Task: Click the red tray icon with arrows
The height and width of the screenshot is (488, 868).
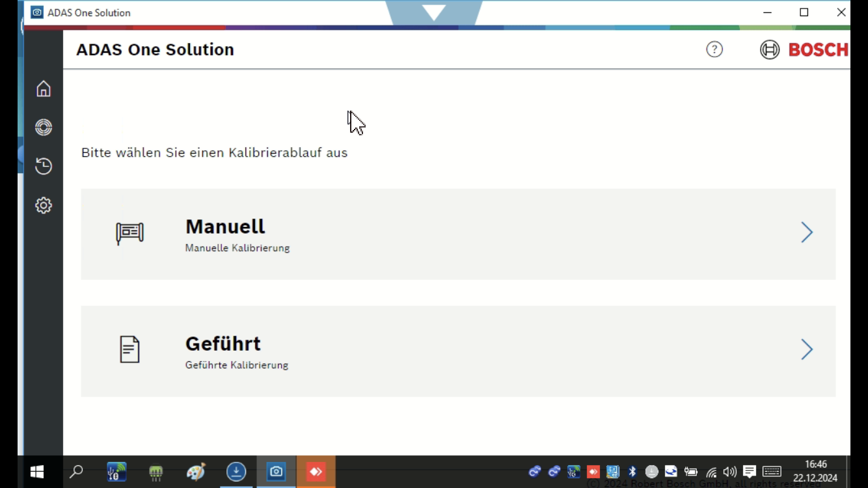Action: coord(593,472)
